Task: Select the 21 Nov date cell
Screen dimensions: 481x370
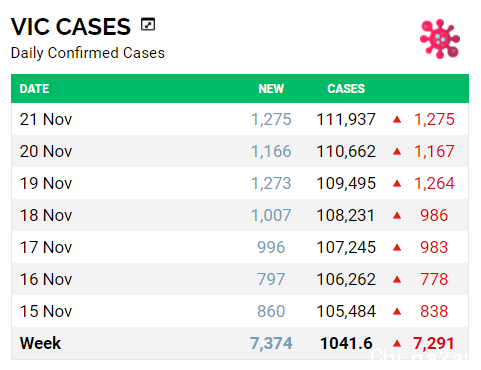Action: coord(46,119)
